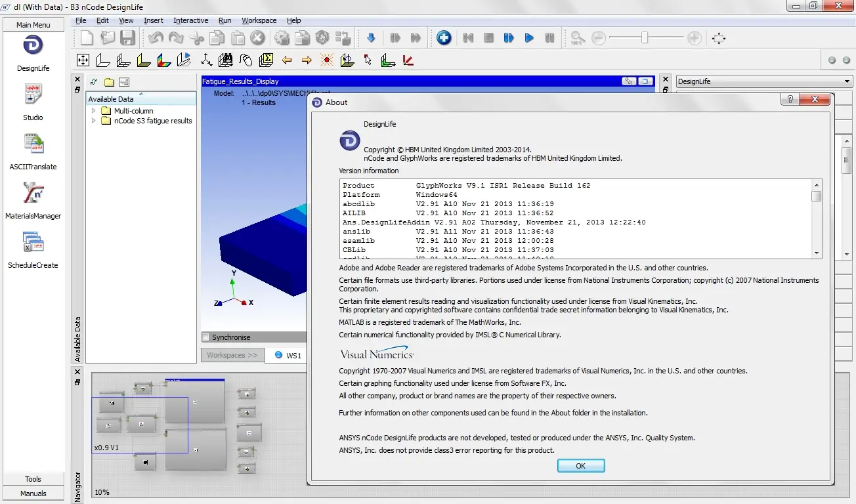
Task: Create a new process with blank-page icon
Action: 87,38
